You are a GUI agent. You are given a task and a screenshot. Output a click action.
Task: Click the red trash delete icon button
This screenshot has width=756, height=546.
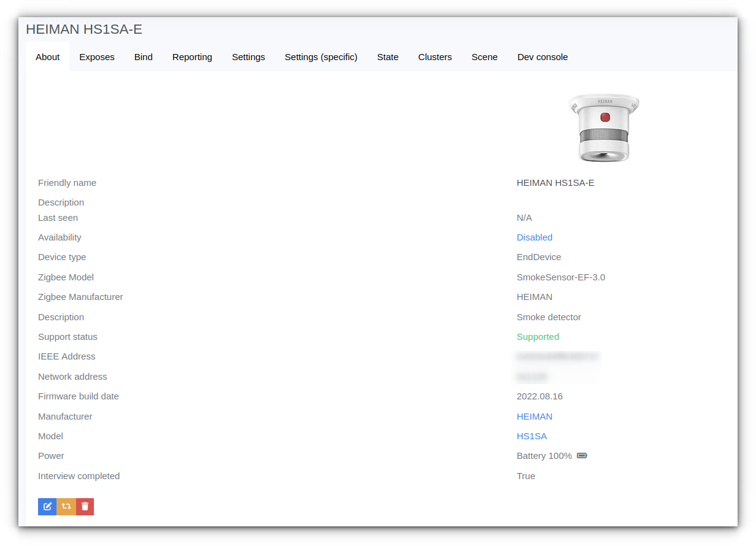pos(85,507)
